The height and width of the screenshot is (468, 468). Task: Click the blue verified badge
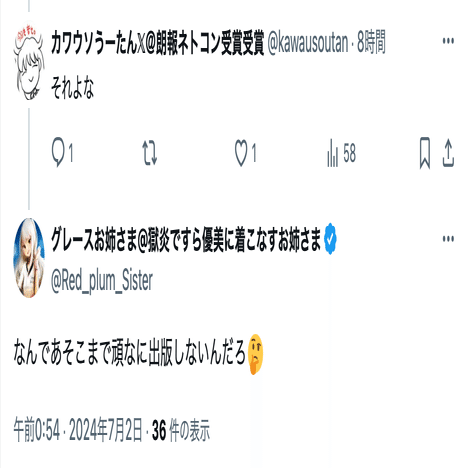pos(330,239)
